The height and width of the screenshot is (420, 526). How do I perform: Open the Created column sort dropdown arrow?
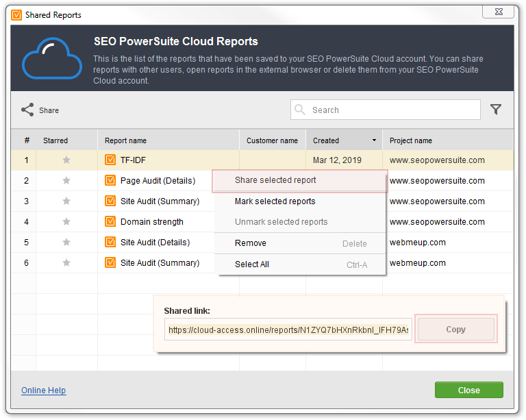pyautogui.click(x=374, y=140)
